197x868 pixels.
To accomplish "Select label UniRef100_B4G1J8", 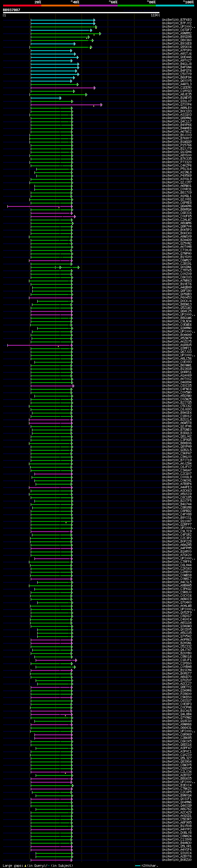I will pyautogui.click(x=177, y=64).
